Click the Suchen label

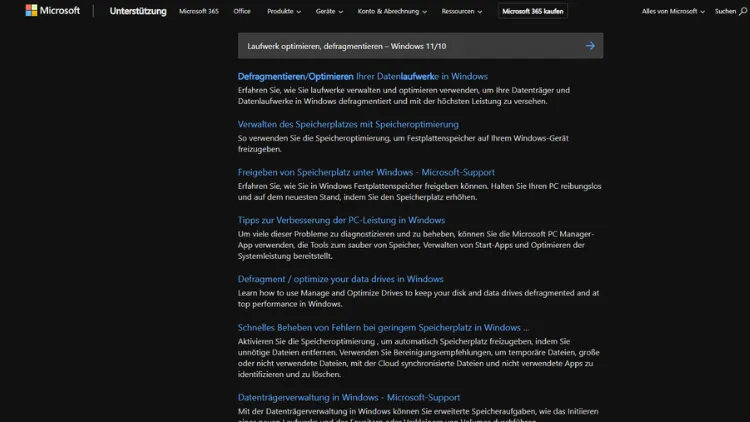(x=725, y=11)
